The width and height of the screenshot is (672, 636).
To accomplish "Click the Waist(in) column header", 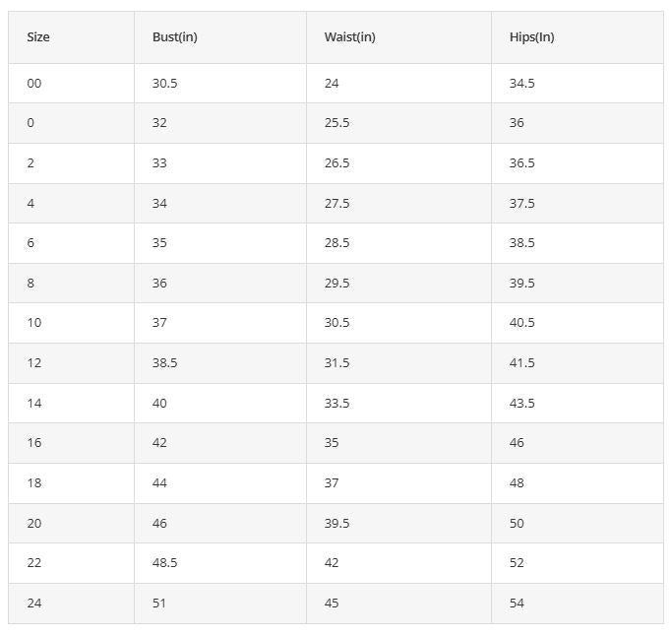I will point(349,37).
